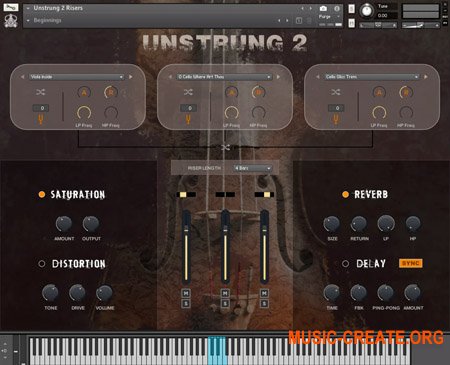Click tuning value field in Viola Inside slot

[41, 108]
